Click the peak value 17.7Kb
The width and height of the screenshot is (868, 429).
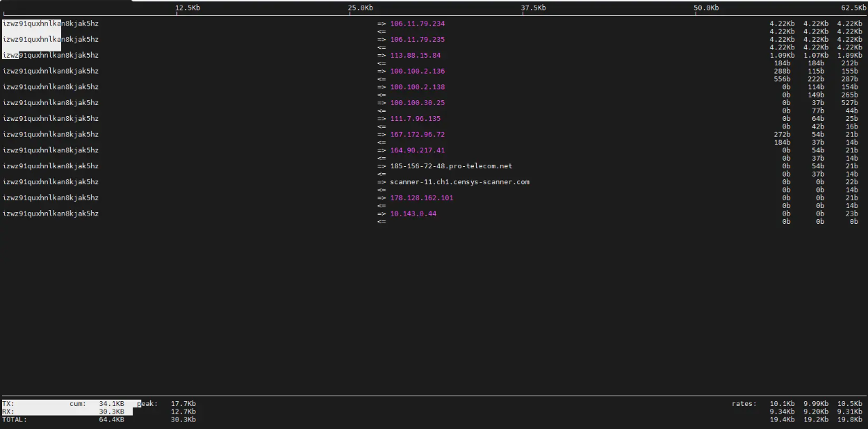(185, 403)
